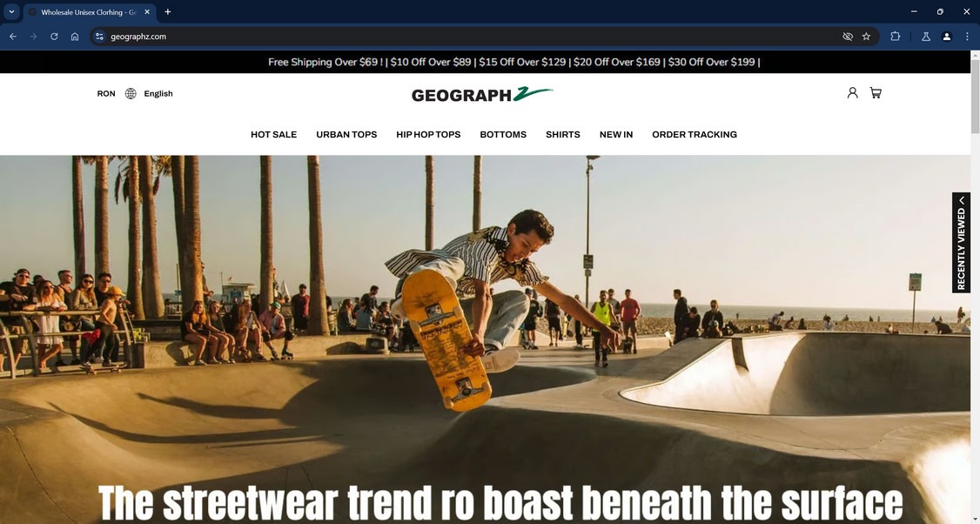Go to ORDER TRACKING page

695,134
